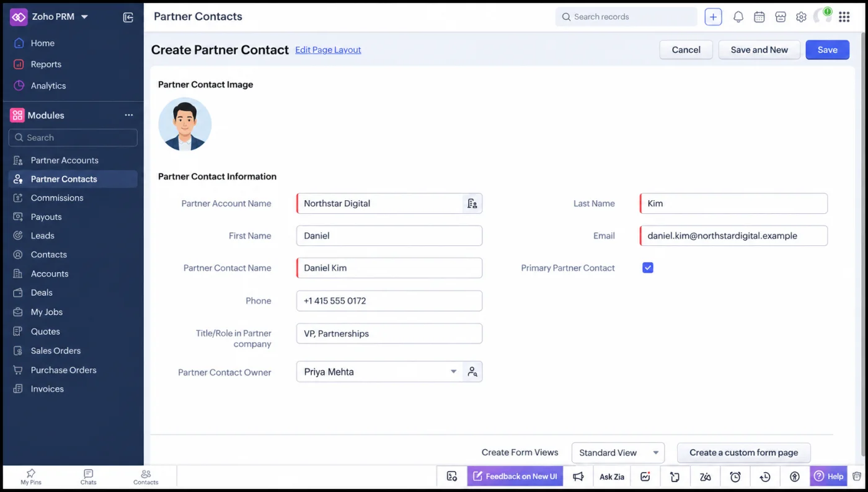Open the settings gear icon
This screenshot has width=868, height=492.
click(x=801, y=17)
